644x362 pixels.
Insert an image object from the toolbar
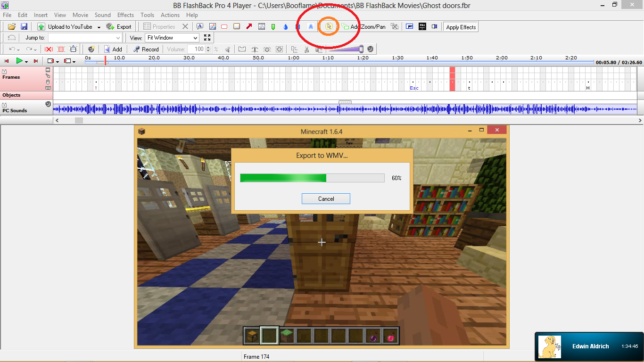(x=212, y=27)
